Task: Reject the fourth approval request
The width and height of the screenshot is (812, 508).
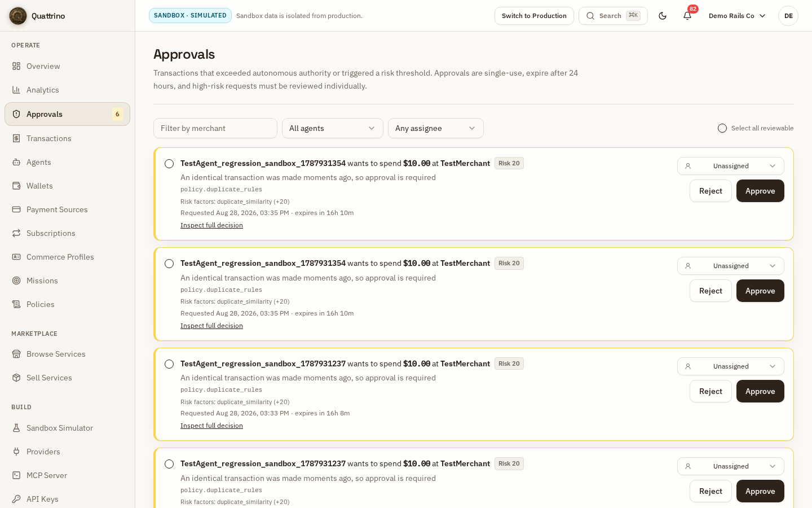Action: coord(710,491)
